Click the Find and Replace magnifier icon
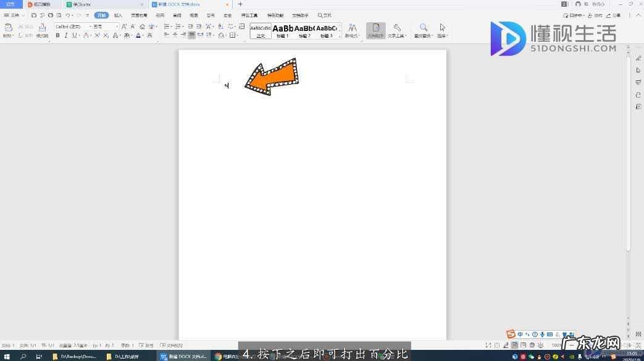 (424, 28)
